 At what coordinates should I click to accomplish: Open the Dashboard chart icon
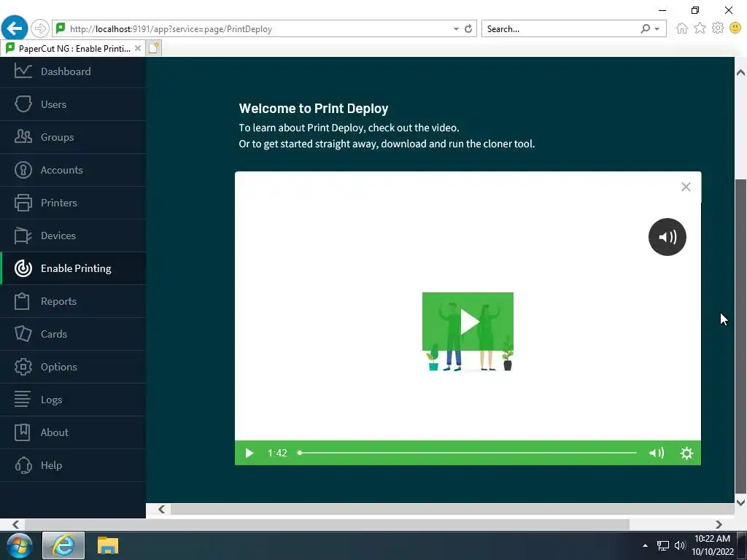[23, 71]
